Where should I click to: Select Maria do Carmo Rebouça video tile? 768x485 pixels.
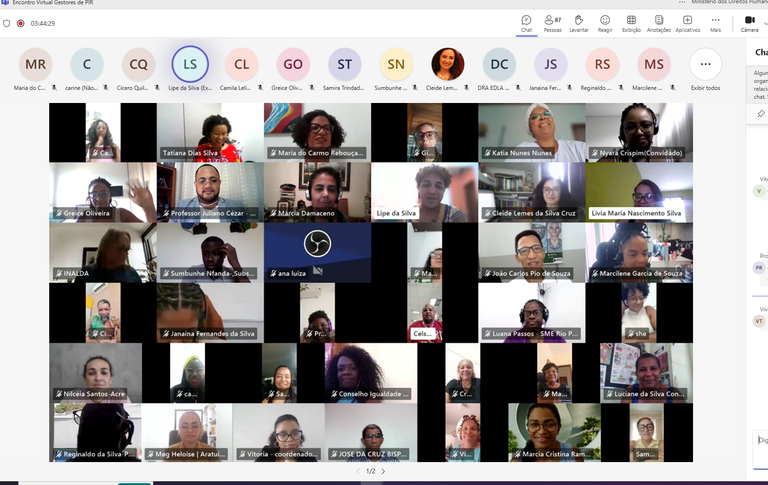pos(317,132)
